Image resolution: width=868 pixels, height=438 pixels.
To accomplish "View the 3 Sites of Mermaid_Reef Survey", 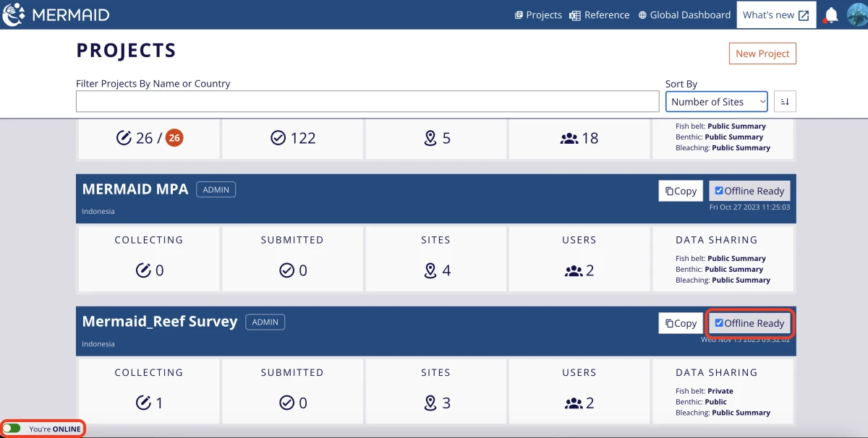I will pyautogui.click(x=435, y=390).
